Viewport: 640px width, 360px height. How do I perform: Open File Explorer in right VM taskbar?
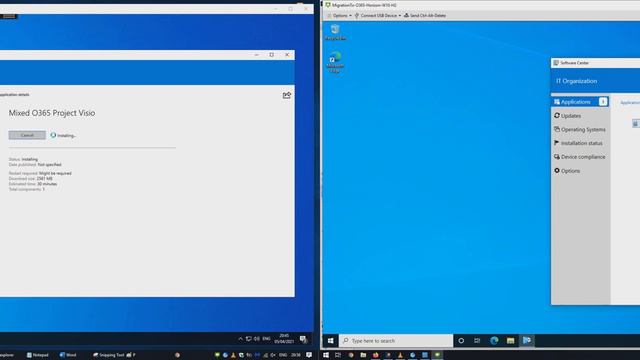[x=510, y=340]
